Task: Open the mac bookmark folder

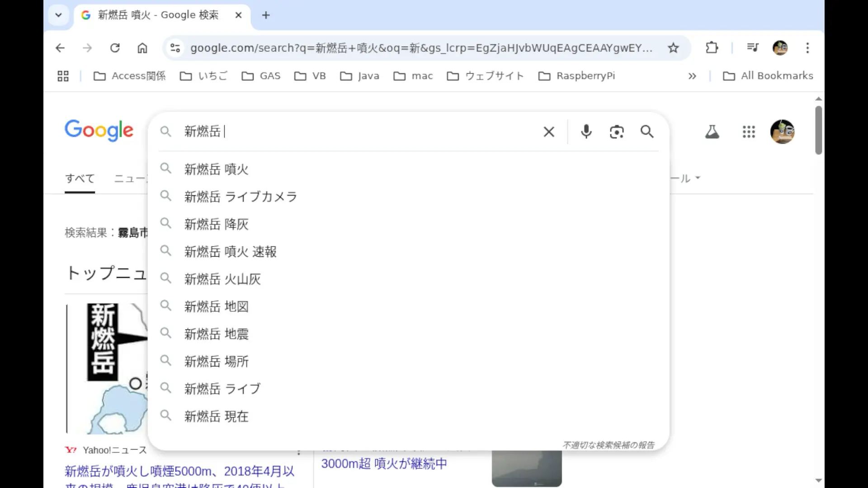Action: [x=413, y=76]
